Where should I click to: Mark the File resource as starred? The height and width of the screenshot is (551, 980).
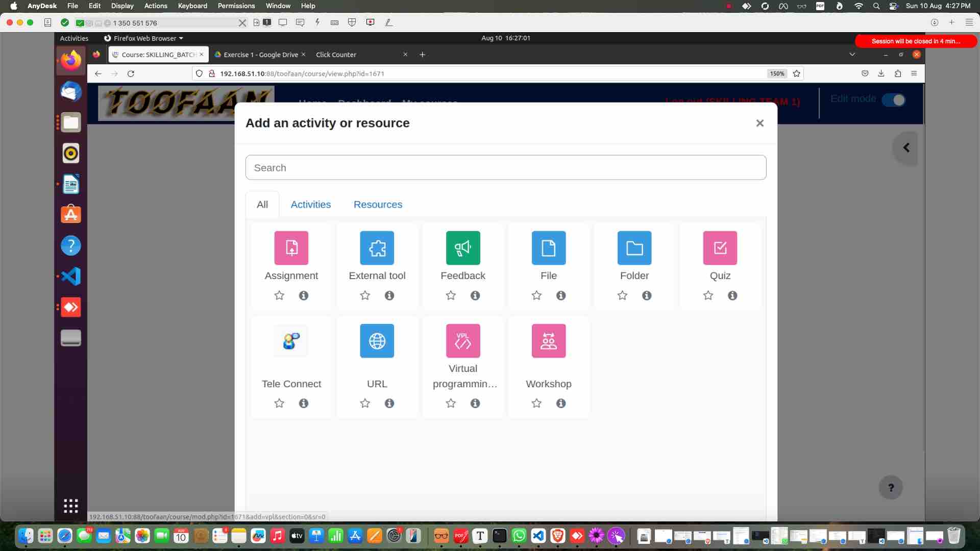tap(536, 295)
